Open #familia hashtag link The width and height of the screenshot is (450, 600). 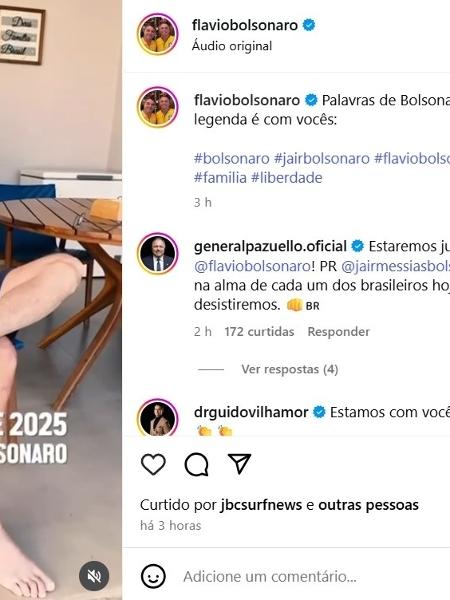tap(220, 178)
